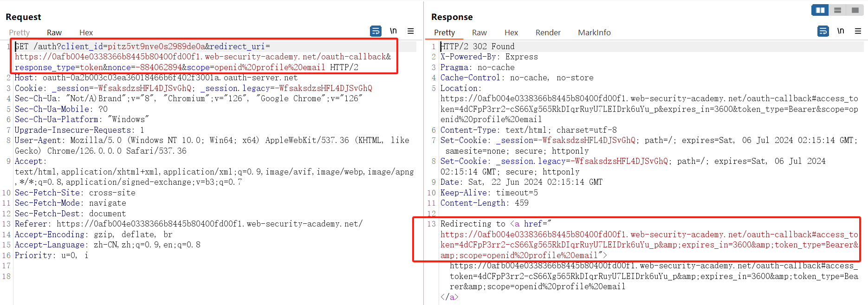
Task: Click the Cookie header line in request
Action: [194, 88]
